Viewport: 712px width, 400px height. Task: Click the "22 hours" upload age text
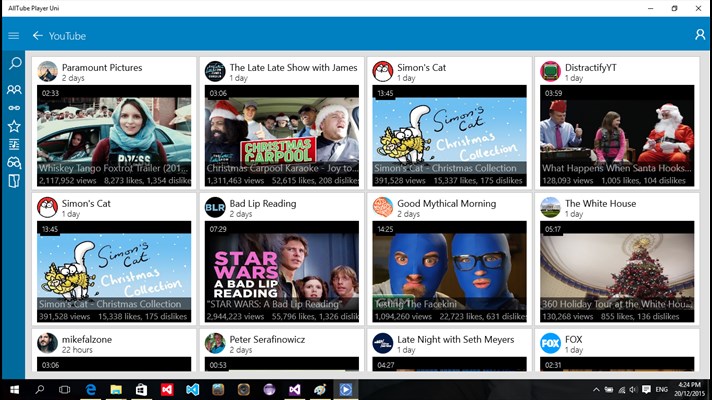click(77, 350)
